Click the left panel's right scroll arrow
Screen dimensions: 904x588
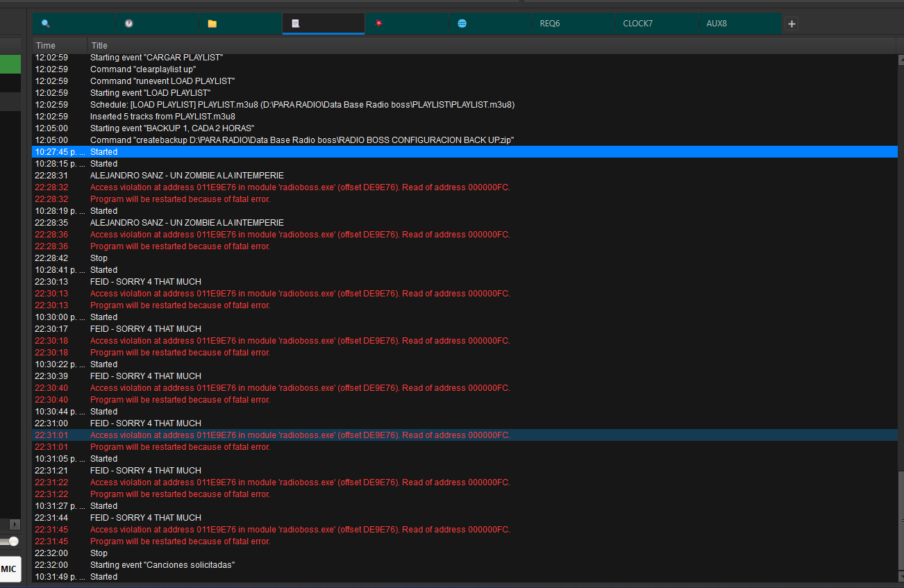(x=15, y=524)
